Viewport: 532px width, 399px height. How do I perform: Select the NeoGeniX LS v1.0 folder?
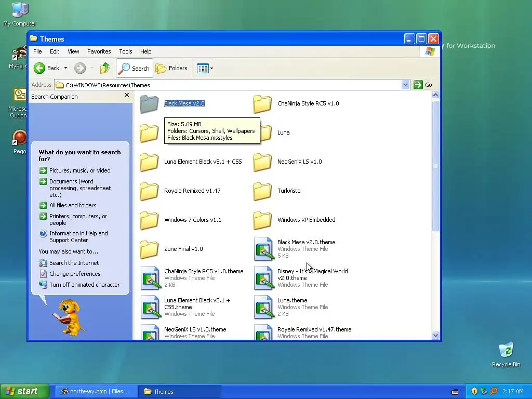[x=287, y=162]
